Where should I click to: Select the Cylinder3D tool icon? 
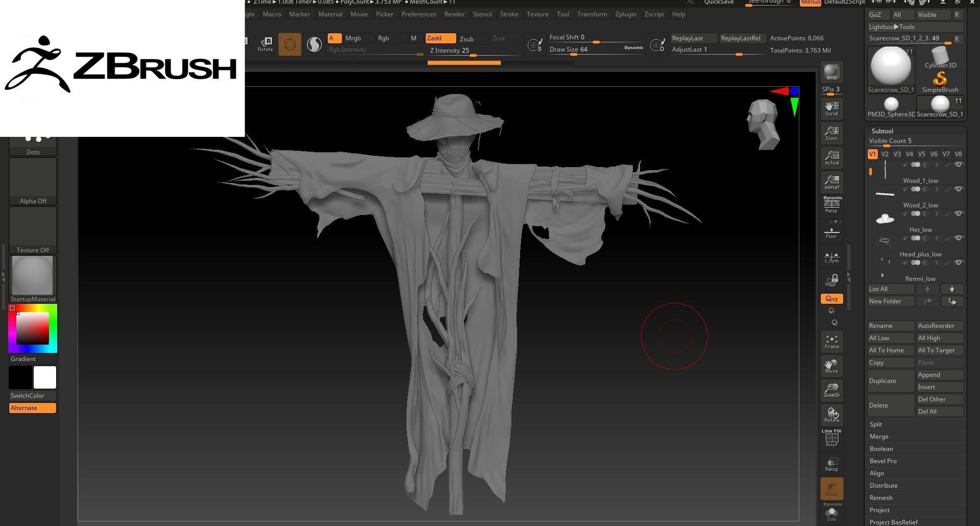(x=940, y=58)
